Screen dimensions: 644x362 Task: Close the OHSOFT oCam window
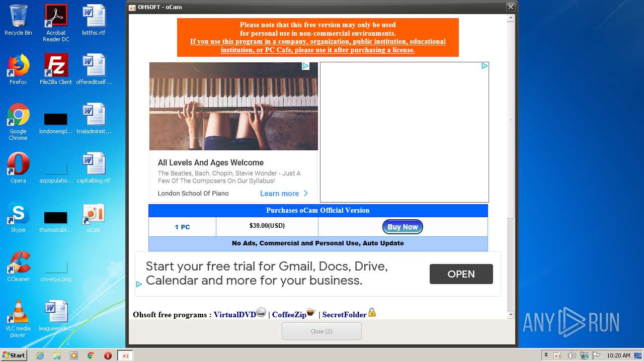(511, 7)
